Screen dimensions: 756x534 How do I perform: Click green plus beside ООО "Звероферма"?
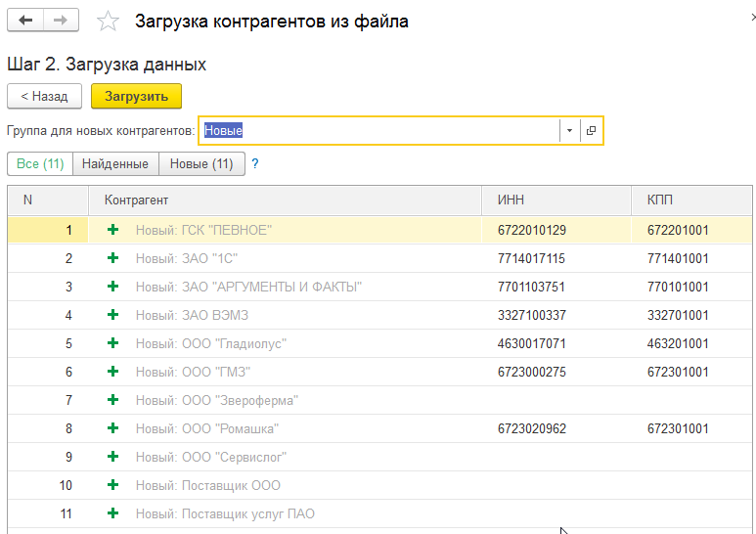[112, 400]
